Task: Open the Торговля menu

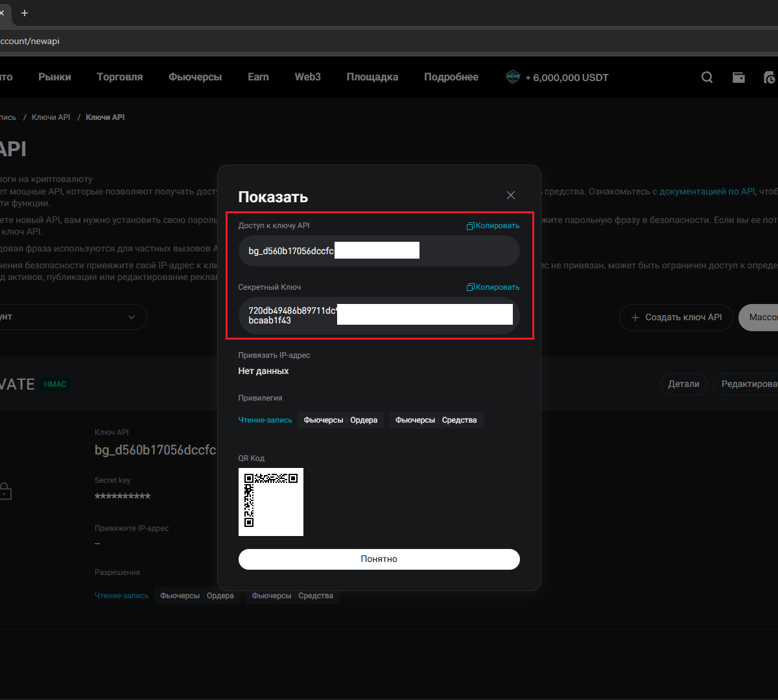Action: coord(120,76)
